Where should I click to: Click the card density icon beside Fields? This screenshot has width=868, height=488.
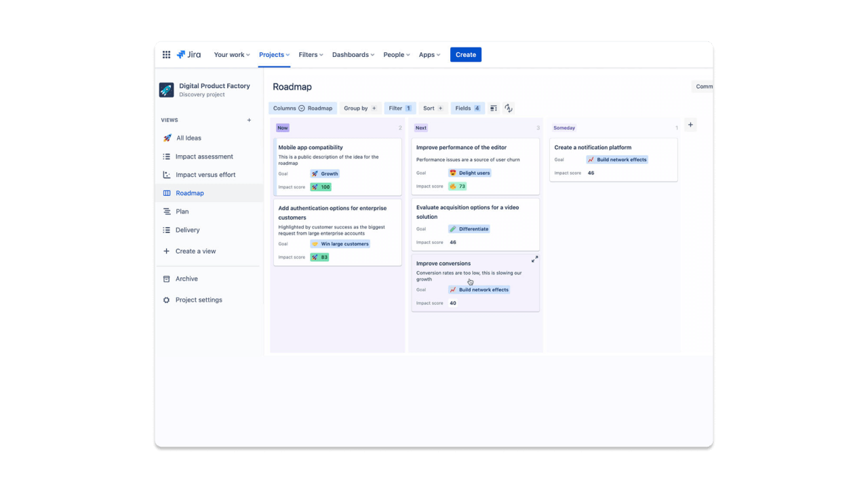pos(493,108)
